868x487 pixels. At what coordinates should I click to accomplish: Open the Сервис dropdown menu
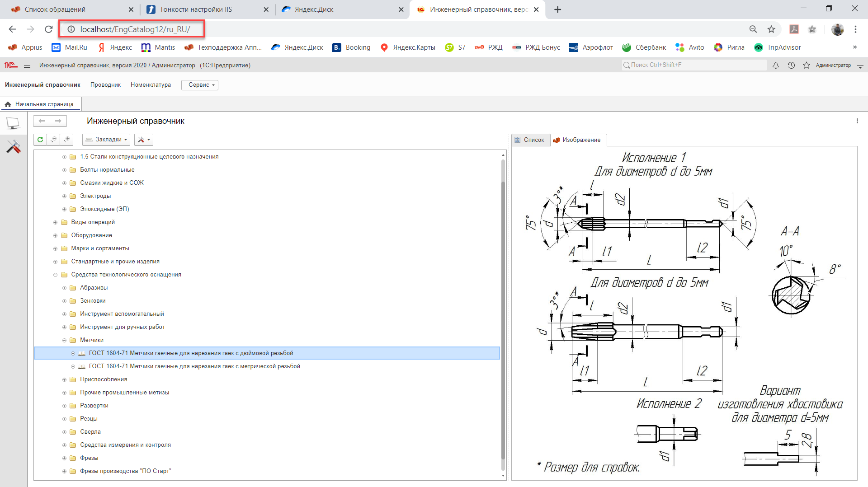pyautogui.click(x=200, y=85)
